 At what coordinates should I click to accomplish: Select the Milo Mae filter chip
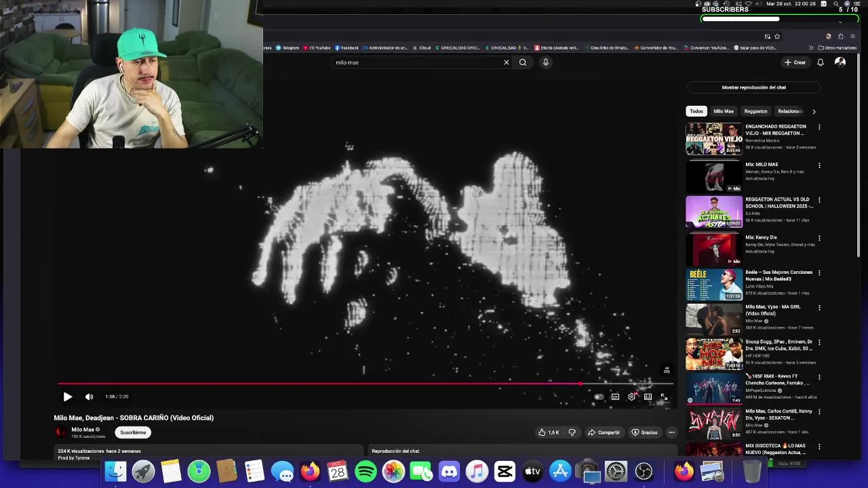point(724,111)
